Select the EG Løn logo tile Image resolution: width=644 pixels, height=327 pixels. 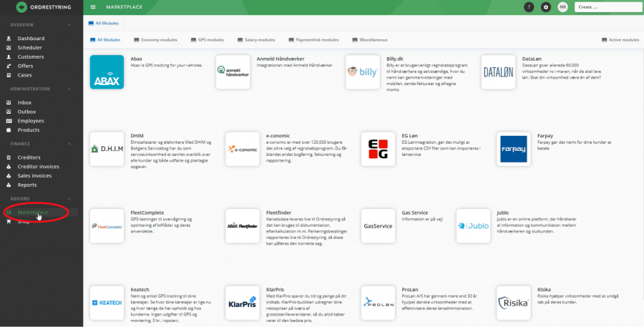pos(378,149)
